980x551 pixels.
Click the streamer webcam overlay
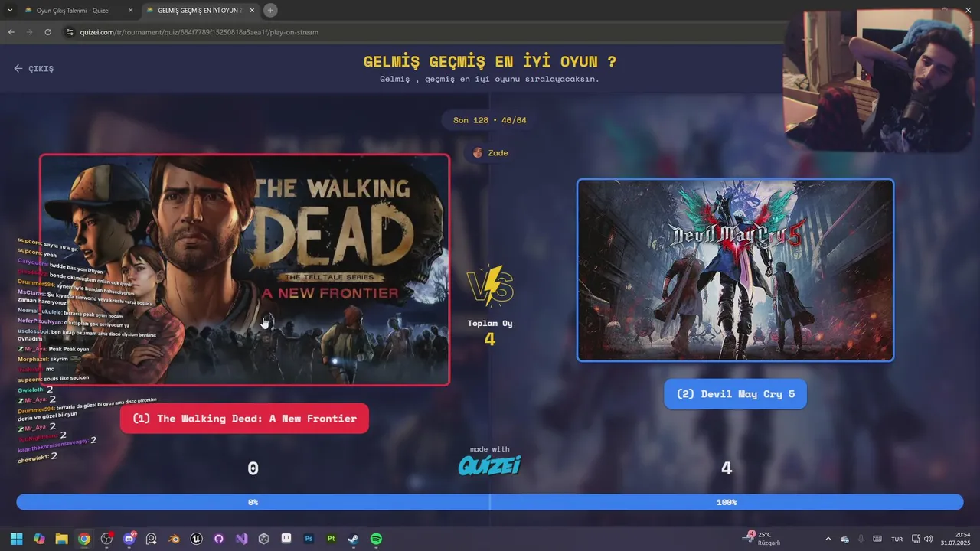(x=880, y=80)
